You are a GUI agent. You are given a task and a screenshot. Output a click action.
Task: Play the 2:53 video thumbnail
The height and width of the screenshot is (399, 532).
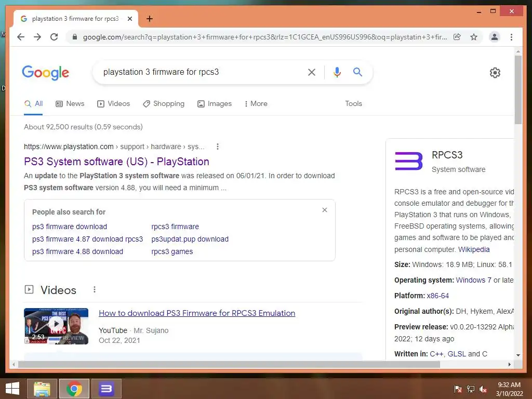click(x=56, y=326)
